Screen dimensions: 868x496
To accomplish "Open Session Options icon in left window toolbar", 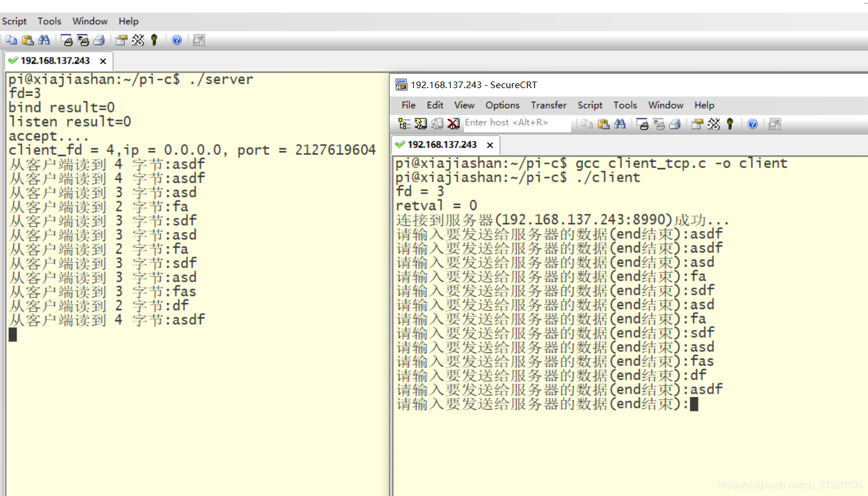I will pyautogui.click(x=121, y=40).
